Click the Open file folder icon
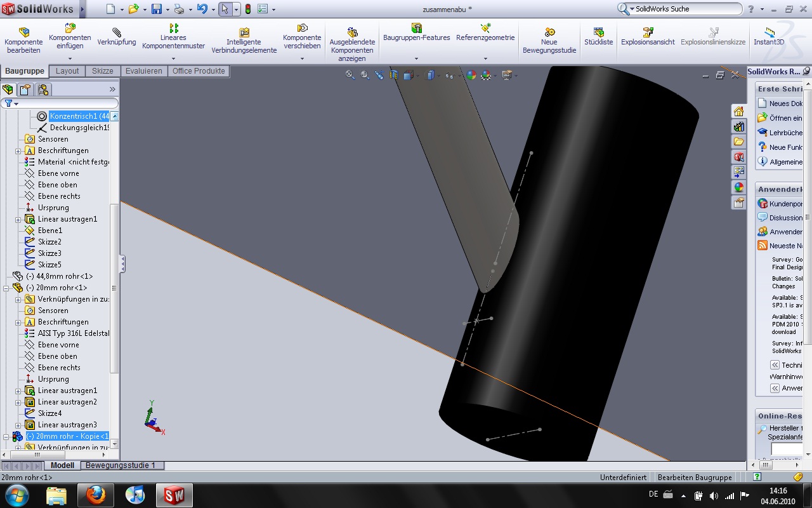Screen dimensions: 812x508 click(x=133, y=9)
